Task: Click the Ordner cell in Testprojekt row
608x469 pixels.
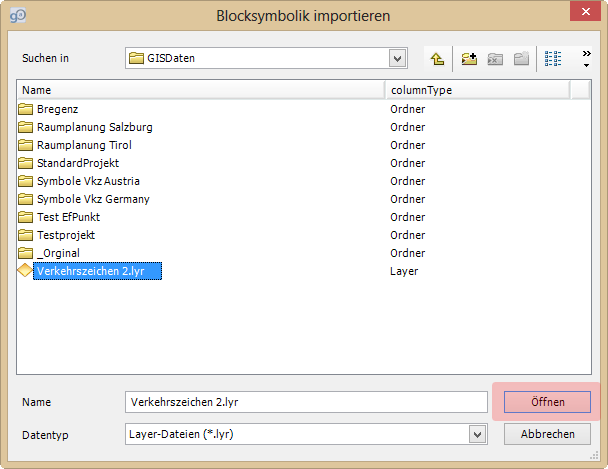Action: coord(408,235)
